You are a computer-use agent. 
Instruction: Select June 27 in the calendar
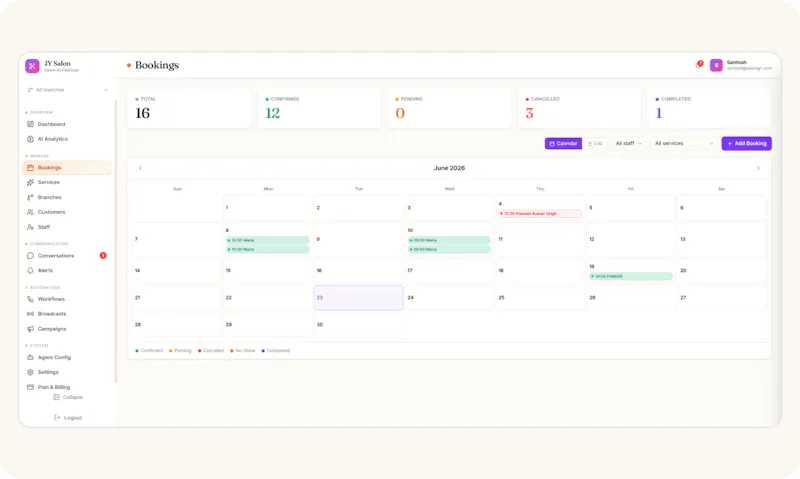(722, 297)
